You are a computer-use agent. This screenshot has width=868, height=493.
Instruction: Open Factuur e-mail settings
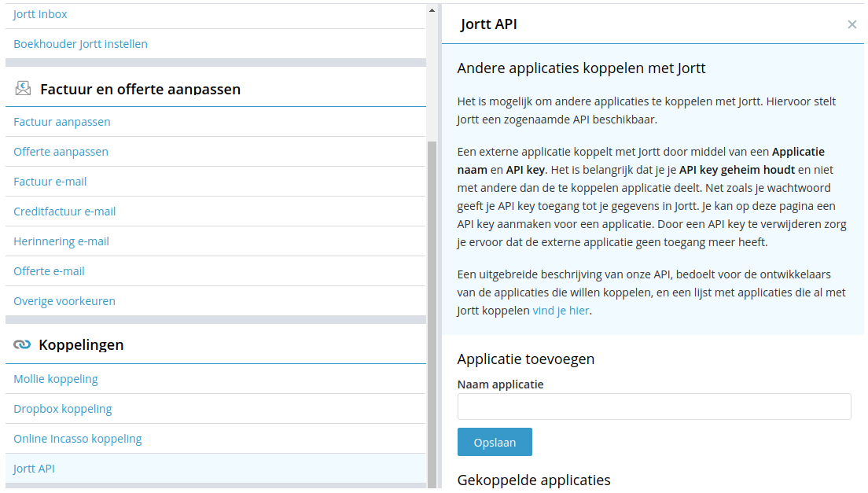point(50,182)
